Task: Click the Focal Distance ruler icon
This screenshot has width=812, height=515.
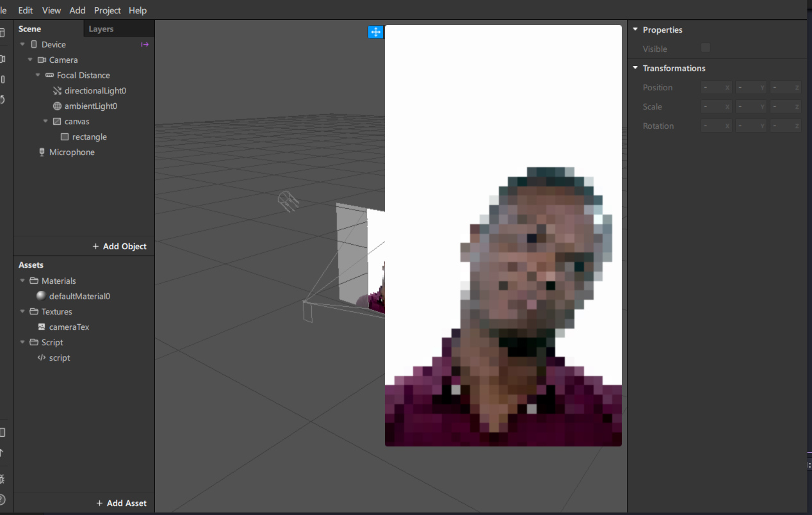Action: pyautogui.click(x=49, y=76)
